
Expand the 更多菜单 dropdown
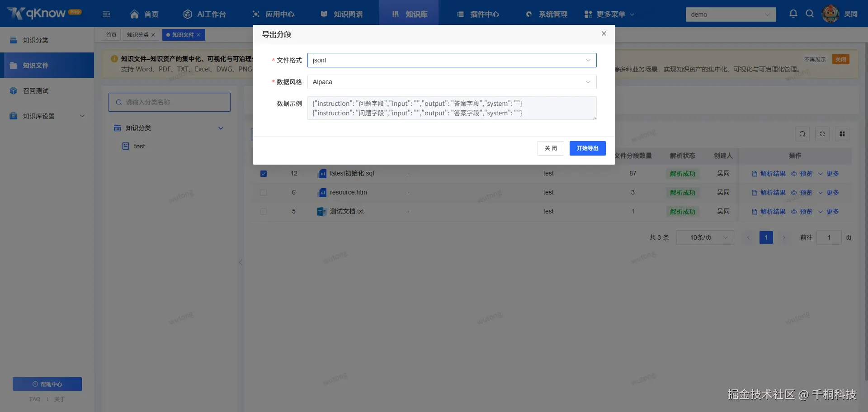609,14
